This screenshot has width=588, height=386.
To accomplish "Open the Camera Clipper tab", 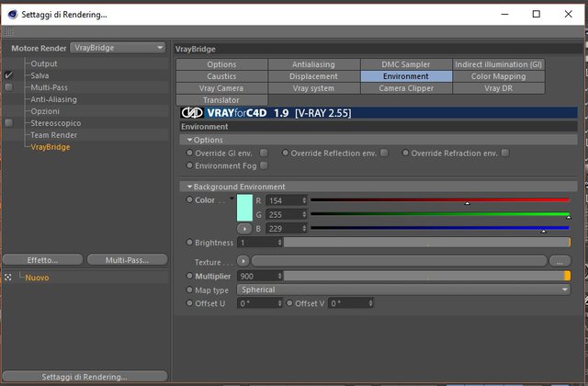I will [406, 88].
